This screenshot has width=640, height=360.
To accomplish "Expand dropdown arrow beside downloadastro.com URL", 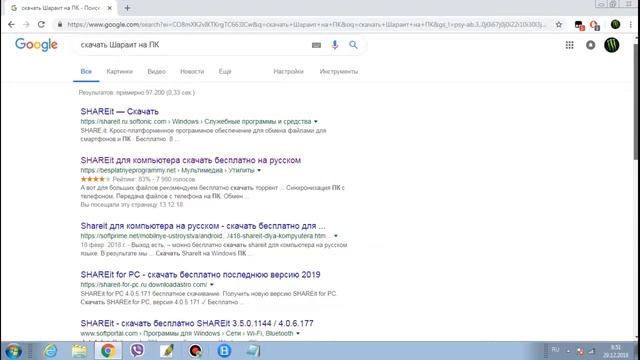I will 211,284.
